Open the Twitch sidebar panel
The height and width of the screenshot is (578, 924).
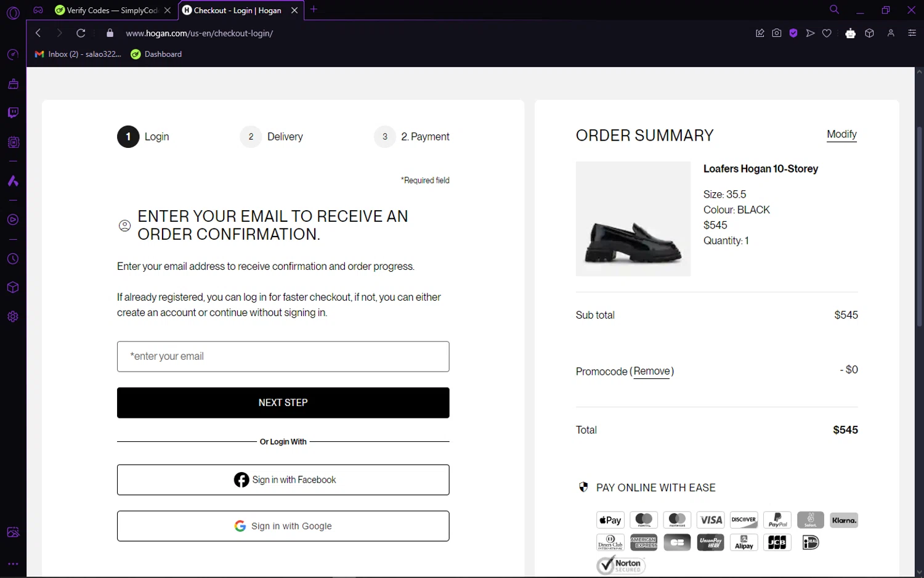[13, 113]
